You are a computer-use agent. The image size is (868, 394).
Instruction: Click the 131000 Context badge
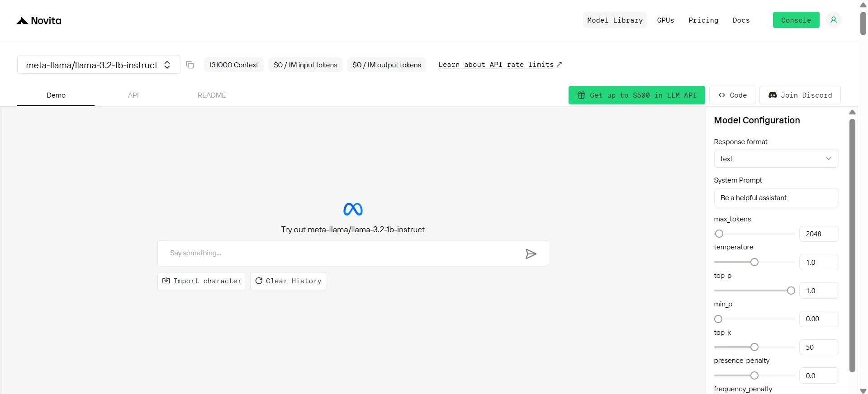pos(233,65)
